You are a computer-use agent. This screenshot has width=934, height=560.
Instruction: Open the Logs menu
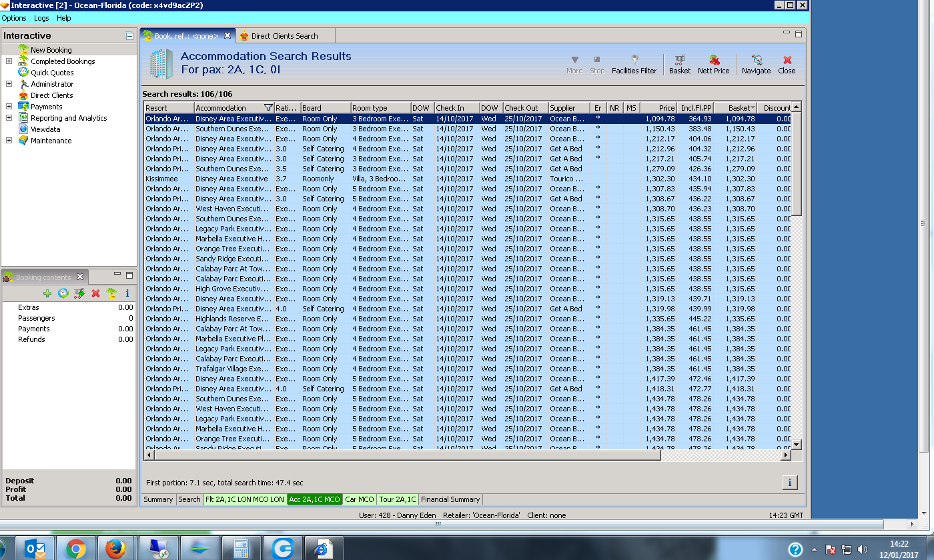coord(41,18)
